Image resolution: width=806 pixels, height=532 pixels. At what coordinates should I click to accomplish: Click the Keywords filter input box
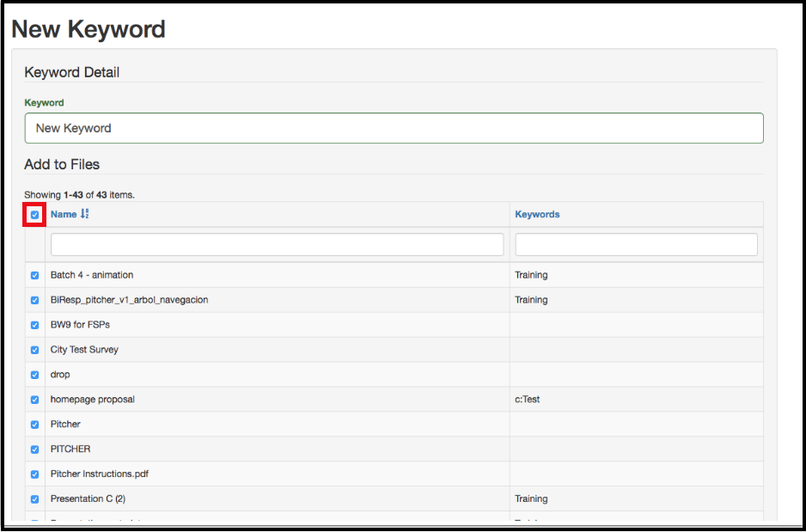[636, 245]
